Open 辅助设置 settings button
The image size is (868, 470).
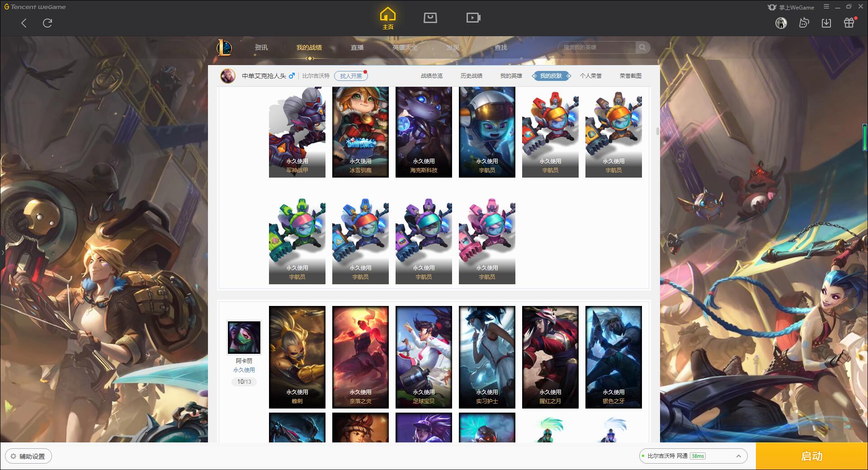28,456
